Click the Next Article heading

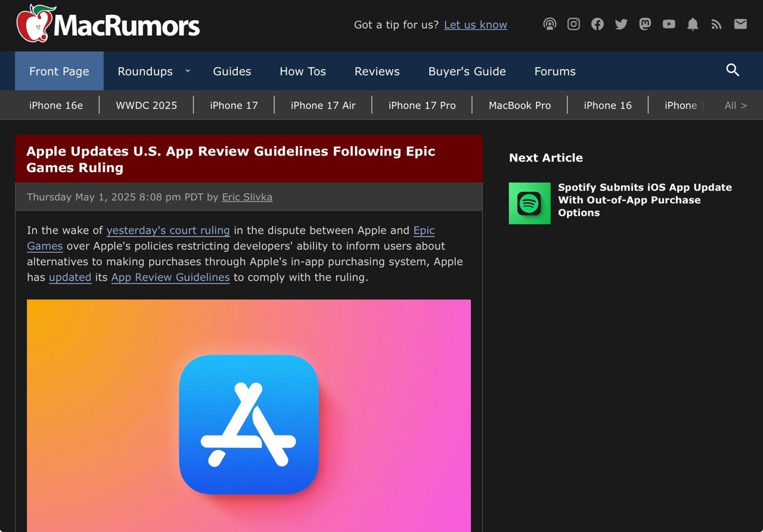[x=546, y=157]
